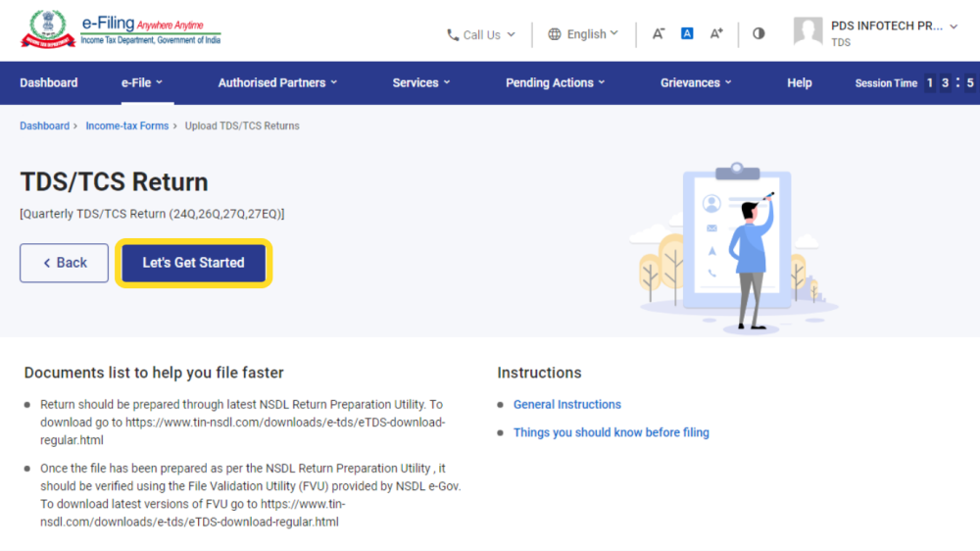Click the clipboard illustration image
The width and height of the screenshot is (980, 551).
point(734,247)
